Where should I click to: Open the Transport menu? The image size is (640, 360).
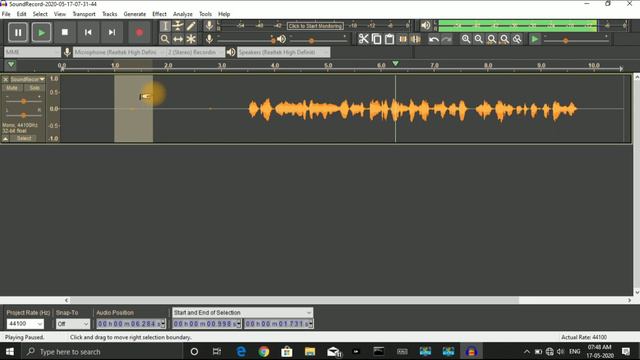84,14
